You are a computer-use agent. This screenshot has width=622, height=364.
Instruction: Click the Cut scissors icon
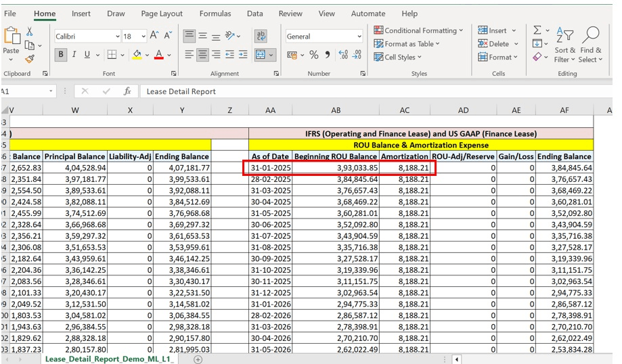click(x=30, y=32)
